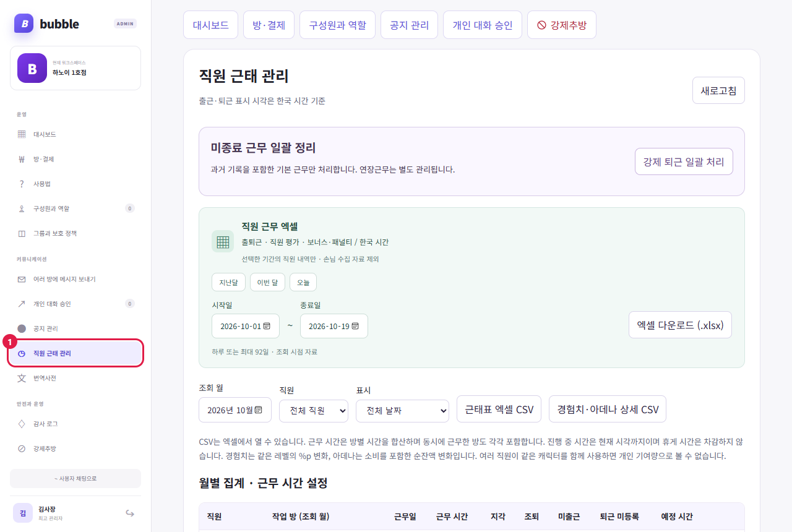Image resolution: width=792 pixels, height=532 pixels.
Task: Open the 전체 날짜 dropdown
Action: pos(402,411)
